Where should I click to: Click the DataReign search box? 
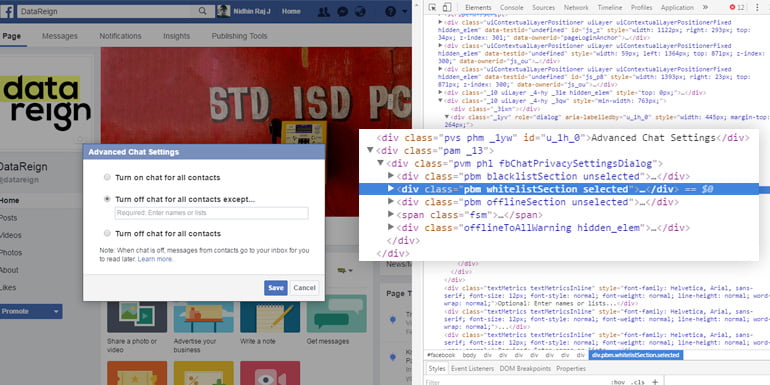coord(107,11)
